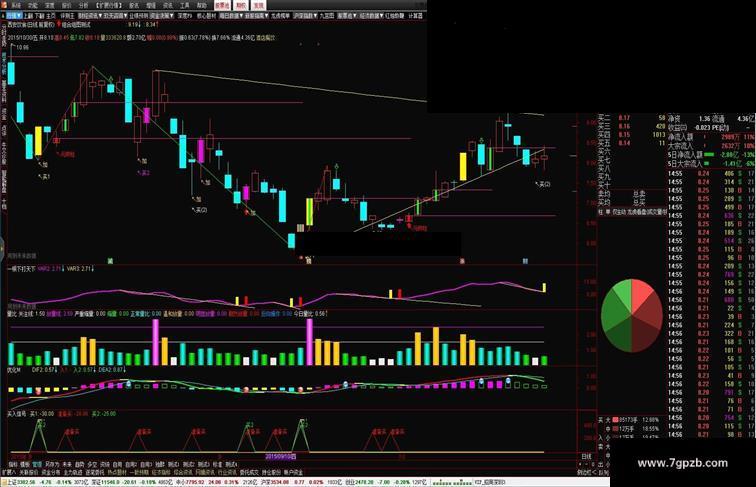756x487 pixels.
Task: Select the 多空 indicator tab
Action: [92, 464]
